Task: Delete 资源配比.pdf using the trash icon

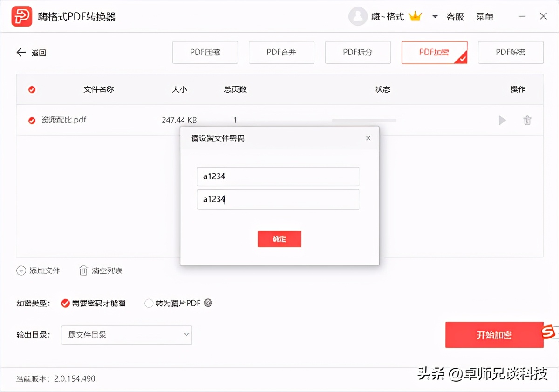Action: (527, 120)
